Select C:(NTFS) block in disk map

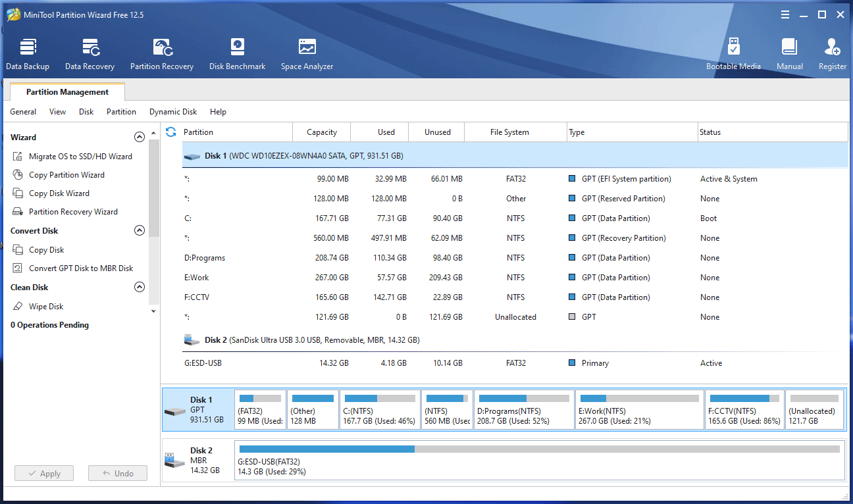(x=380, y=410)
